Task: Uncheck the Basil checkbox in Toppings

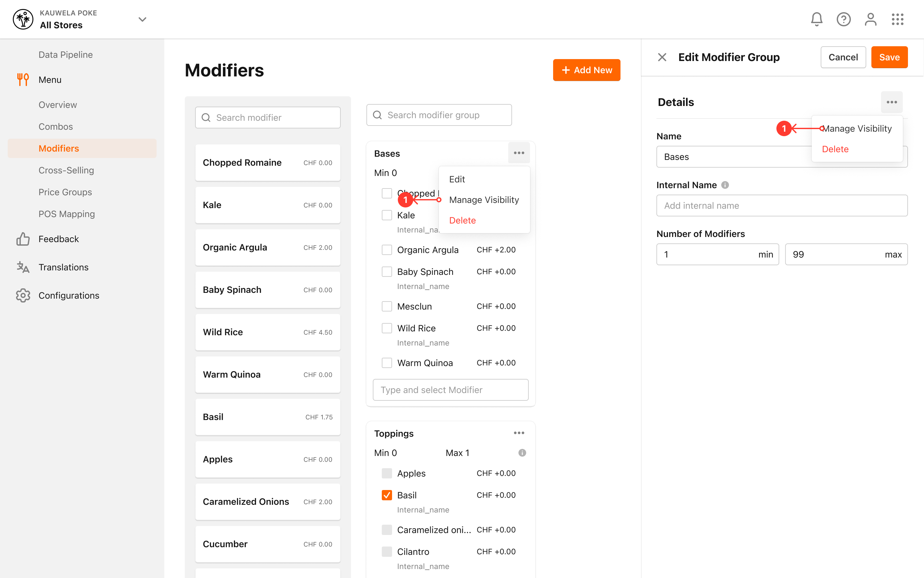Action: pos(387,495)
